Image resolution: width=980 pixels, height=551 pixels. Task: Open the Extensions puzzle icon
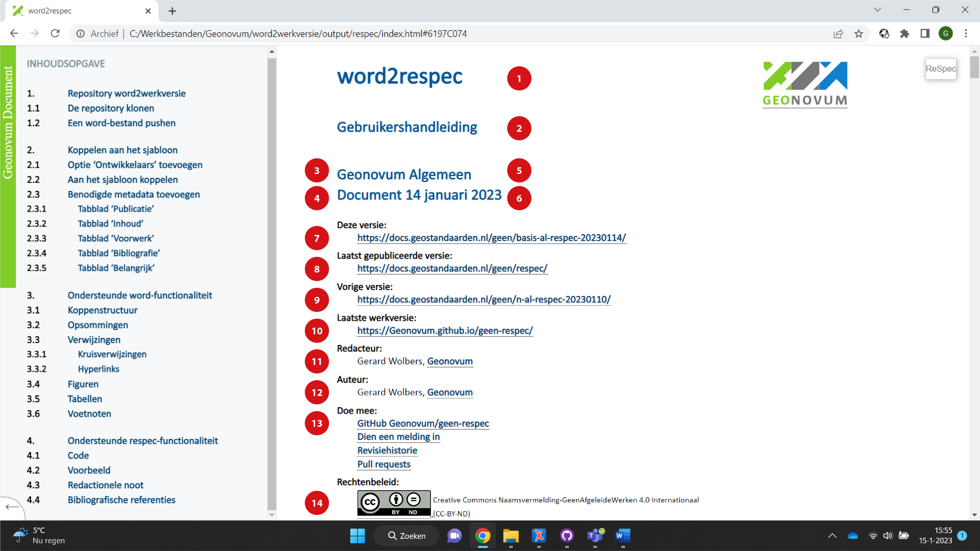[x=905, y=34]
